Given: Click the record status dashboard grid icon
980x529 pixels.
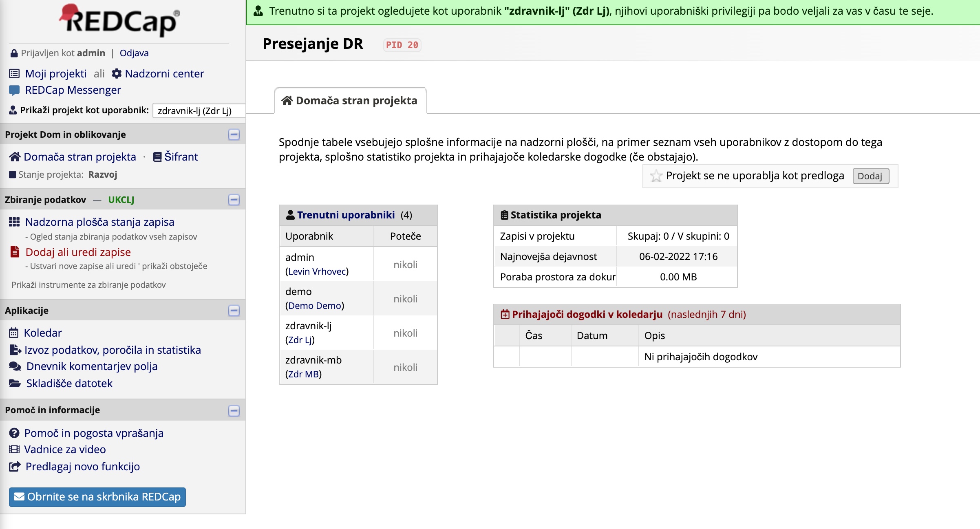Looking at the screenshot, I should click(14, 222).
